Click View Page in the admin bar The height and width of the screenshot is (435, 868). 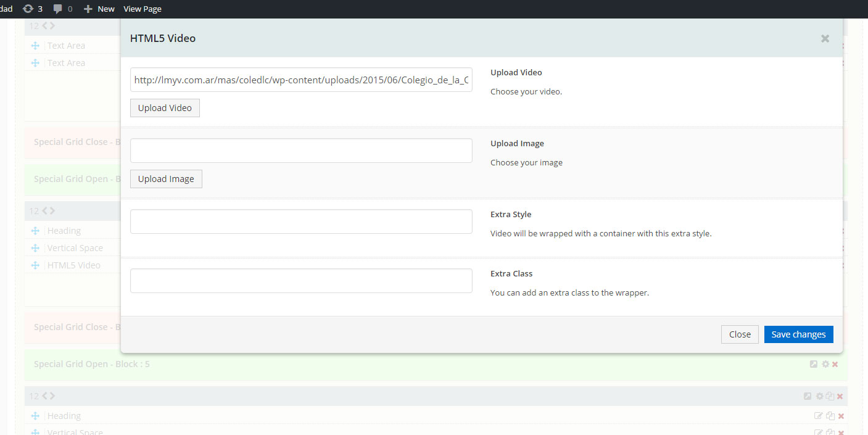pos(143,9)
